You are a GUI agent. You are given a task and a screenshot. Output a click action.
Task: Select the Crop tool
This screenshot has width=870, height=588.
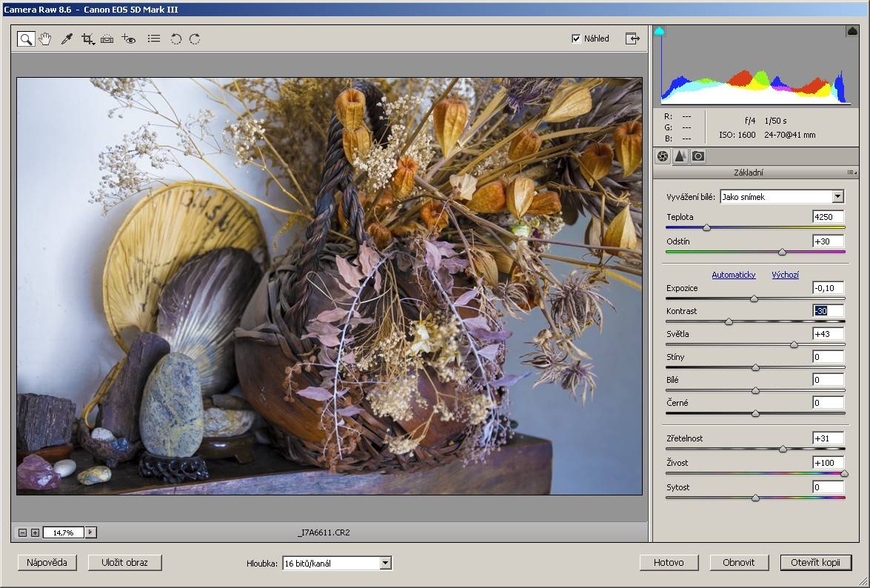click(88, 39)
